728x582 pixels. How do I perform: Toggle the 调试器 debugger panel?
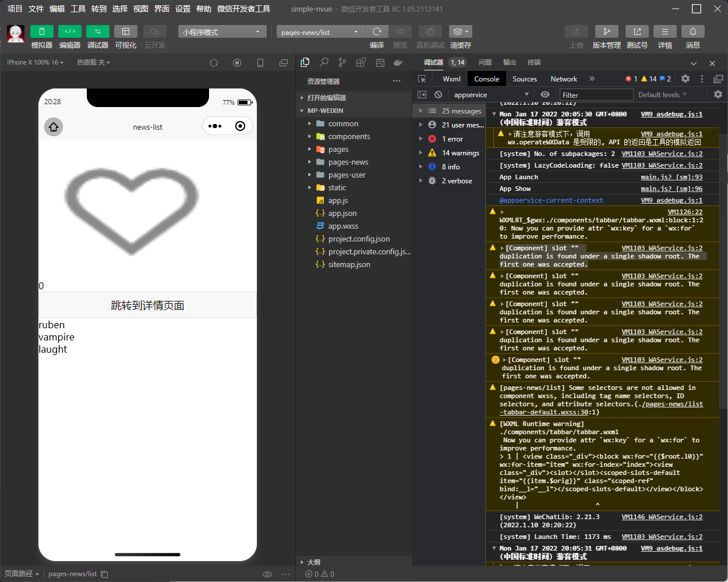pyautogui.click(x=97, y=31)
